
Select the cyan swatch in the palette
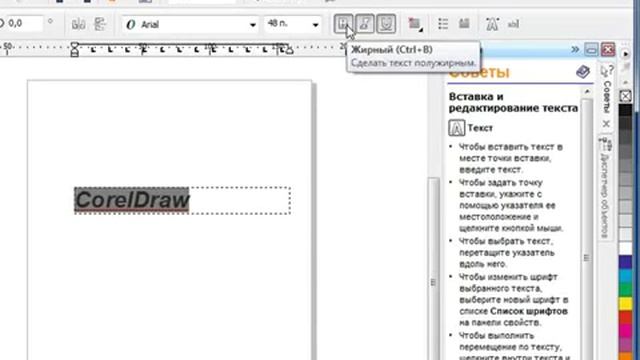[625, 276]
